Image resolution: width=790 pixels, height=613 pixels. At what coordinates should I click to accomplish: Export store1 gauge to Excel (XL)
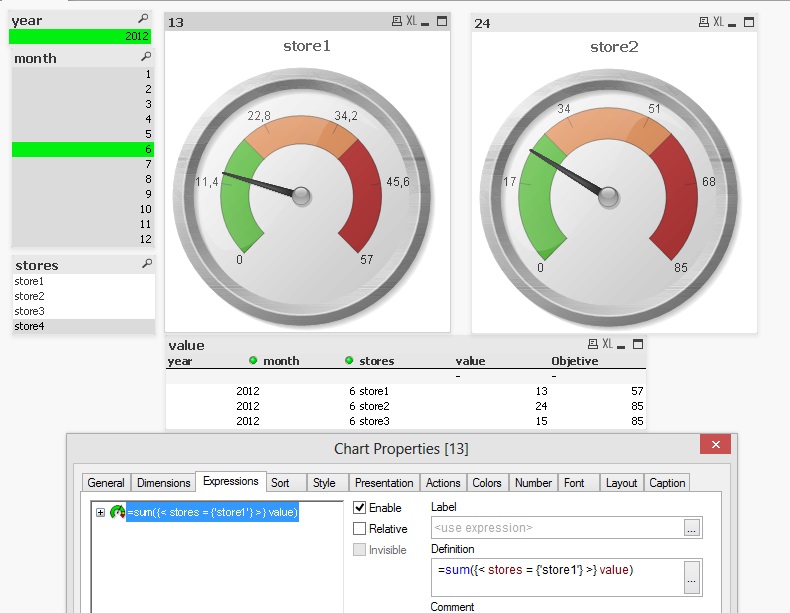[x=411, y=22]
